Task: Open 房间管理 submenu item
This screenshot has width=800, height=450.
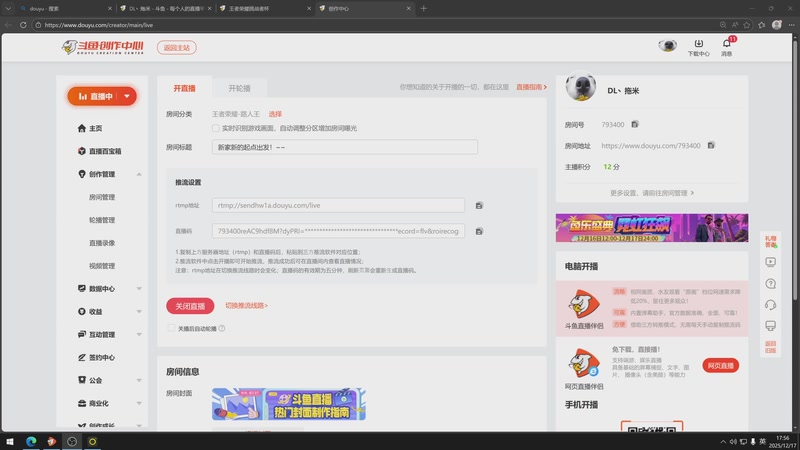Action: [102, 197]
